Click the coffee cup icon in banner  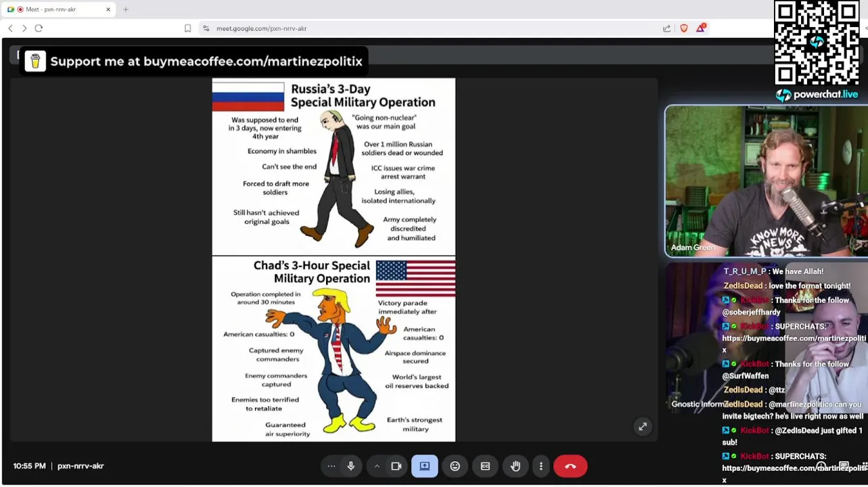click(x=35, y=61)
